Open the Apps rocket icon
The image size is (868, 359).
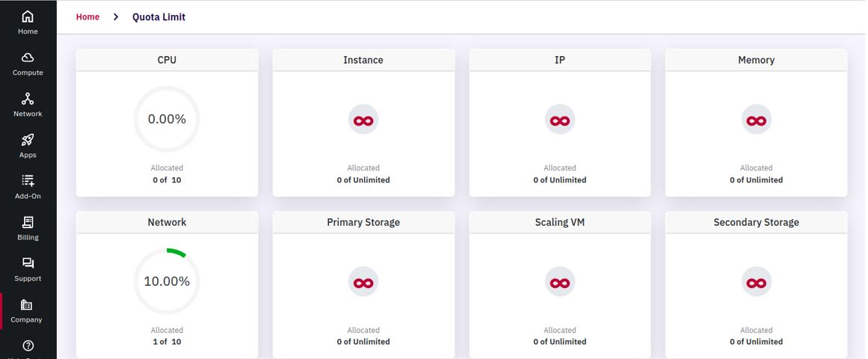click(x=28, y=140)
